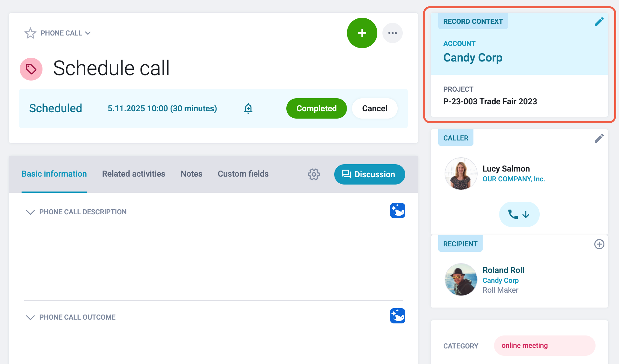Click AI assistant icon for call outcome

(x=397, y=316)
